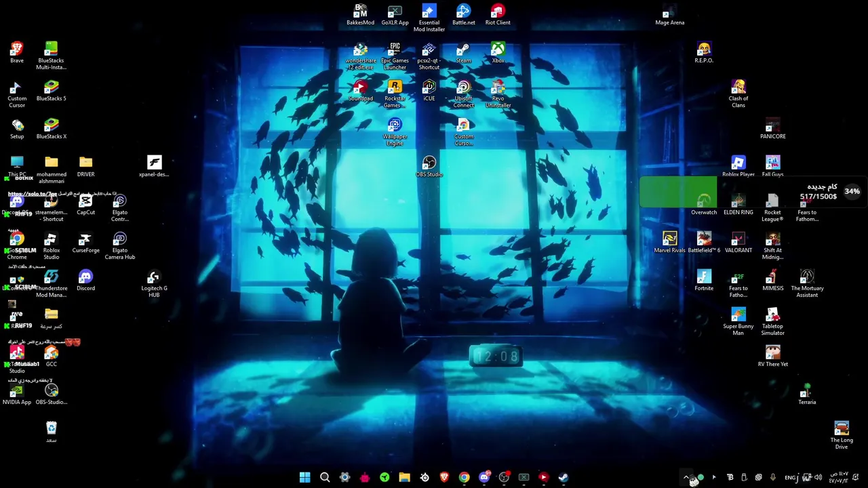Select pcsx2-qt Shortcut icon
The image size is (868, 488).
[429, 56]
